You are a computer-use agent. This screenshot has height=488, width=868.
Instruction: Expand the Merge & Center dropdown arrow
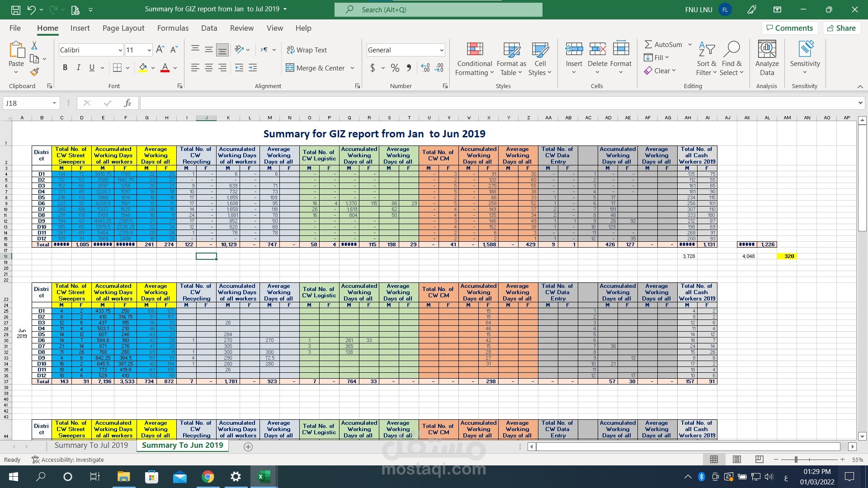(x=352, y=68)
